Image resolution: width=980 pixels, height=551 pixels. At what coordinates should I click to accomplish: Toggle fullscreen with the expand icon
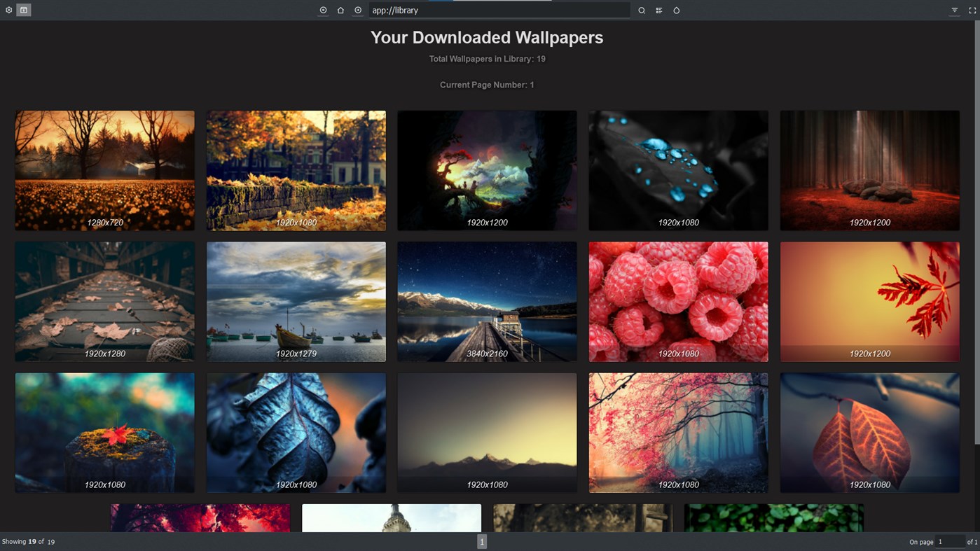[x=972, y=10]
